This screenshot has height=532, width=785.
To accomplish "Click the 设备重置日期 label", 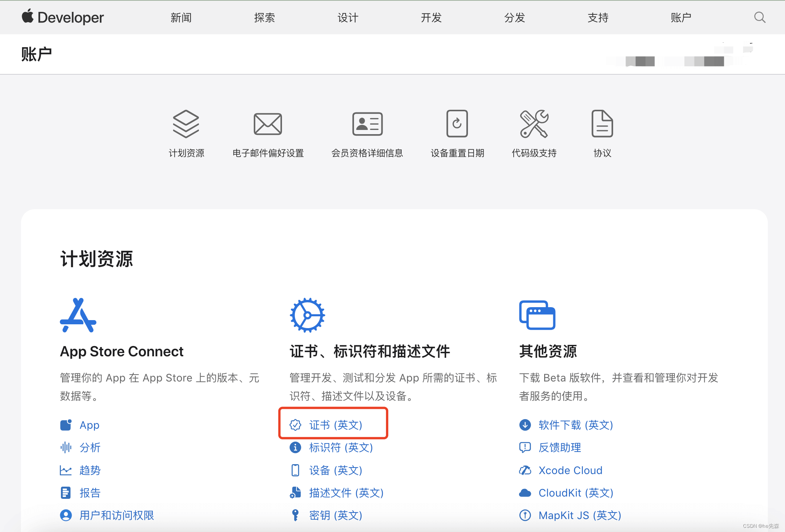I will [457, 153].
